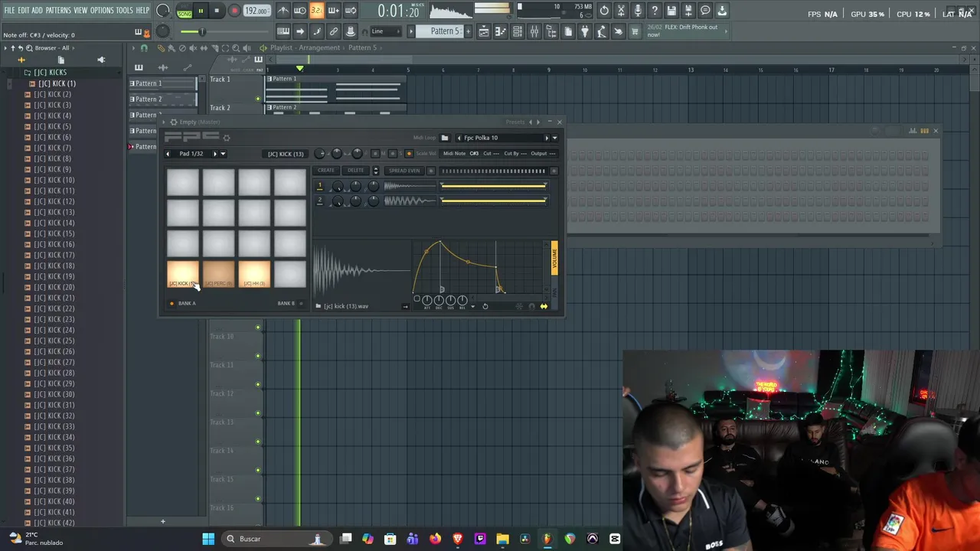The height and width of the screenshot is (551, 980).
Task: Click the one-click audio recording microphone icon
Action: pos(638,11)
